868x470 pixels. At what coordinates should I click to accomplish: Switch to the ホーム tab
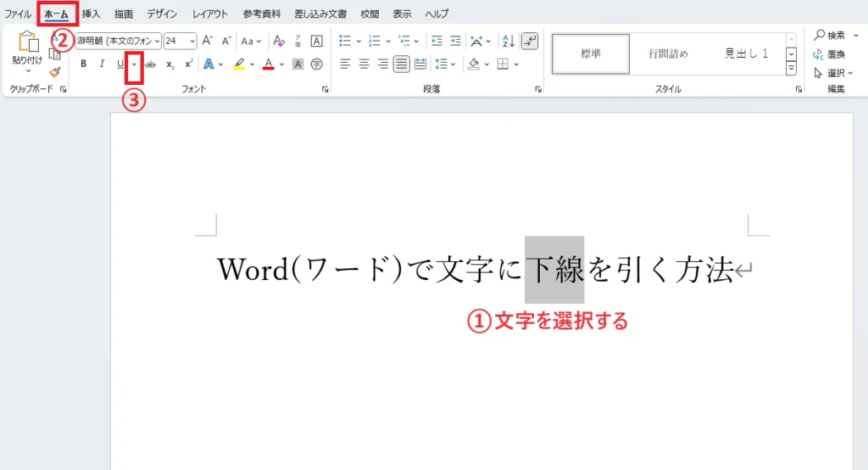pos(57,14)
